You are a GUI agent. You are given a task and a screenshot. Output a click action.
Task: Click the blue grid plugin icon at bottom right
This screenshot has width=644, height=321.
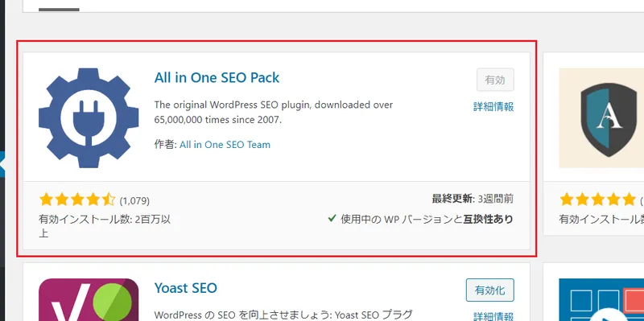pos(601,299)
